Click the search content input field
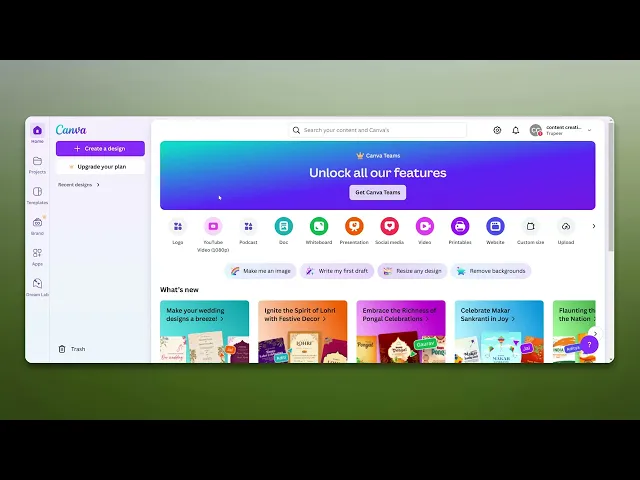Image resolution: width=640 pixels, height=480 pixels. (378, 130)
